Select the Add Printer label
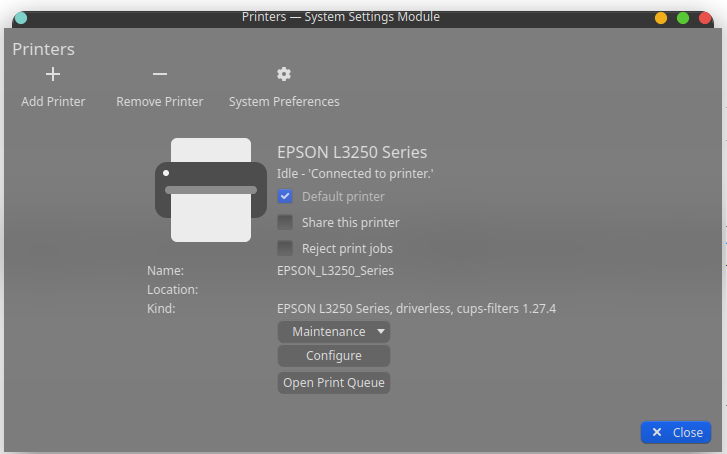Image resolution: width=727 pixels, height=454 pixels. click(53, 102)
